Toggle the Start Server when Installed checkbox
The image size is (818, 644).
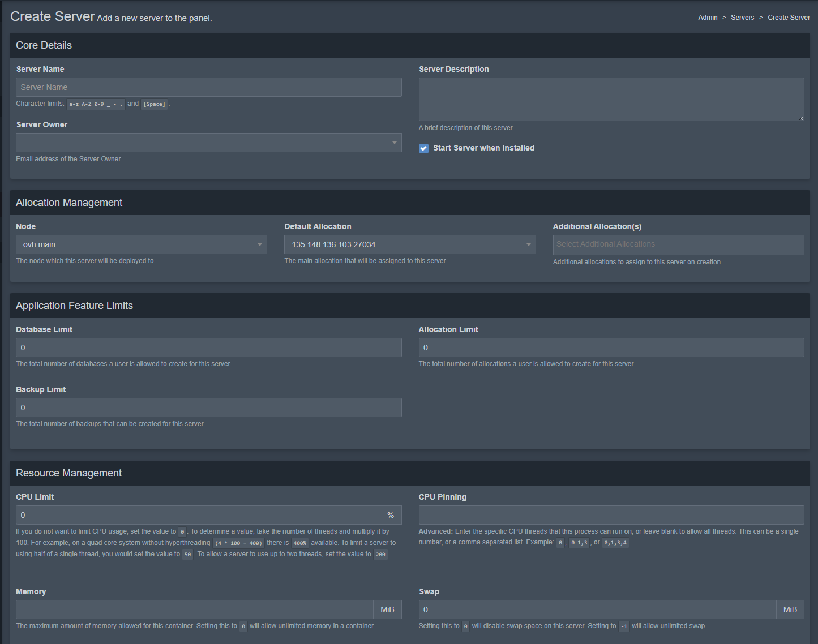coord(423,148)
